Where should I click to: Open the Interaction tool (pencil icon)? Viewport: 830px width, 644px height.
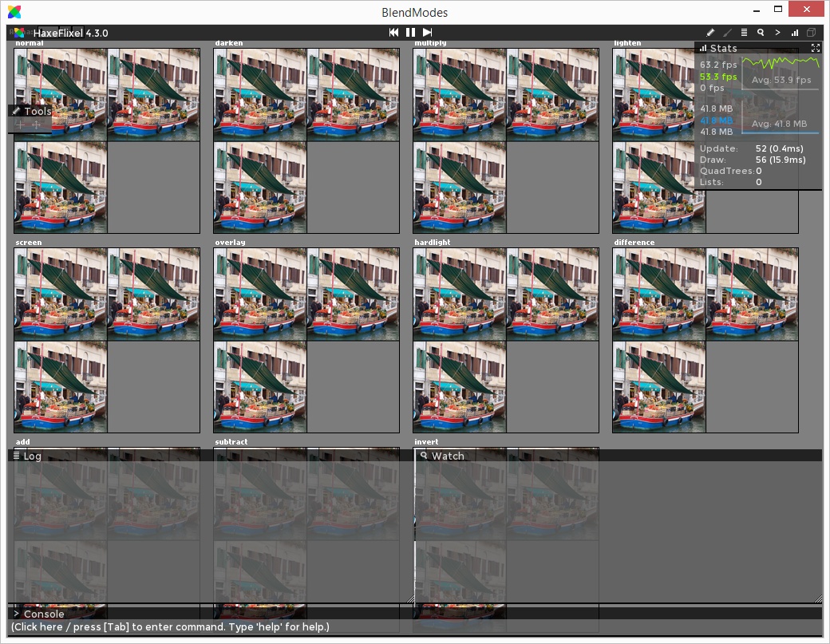tap(710, 33)
